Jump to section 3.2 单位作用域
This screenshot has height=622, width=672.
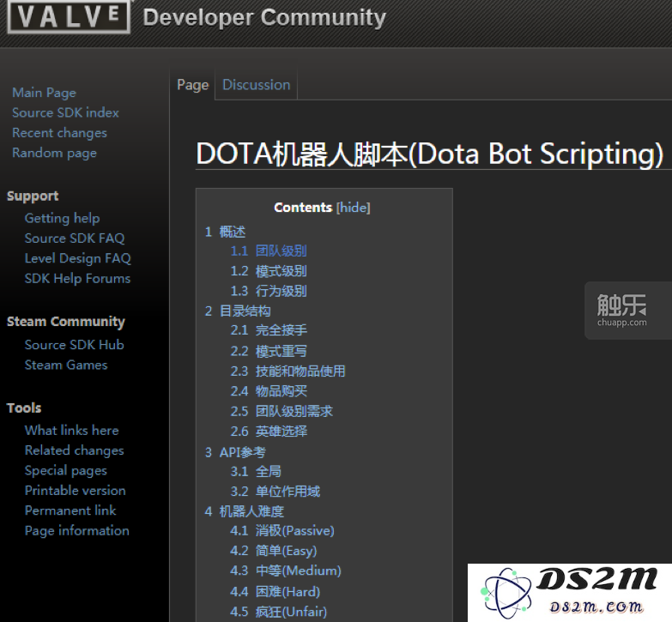[275, 492]
